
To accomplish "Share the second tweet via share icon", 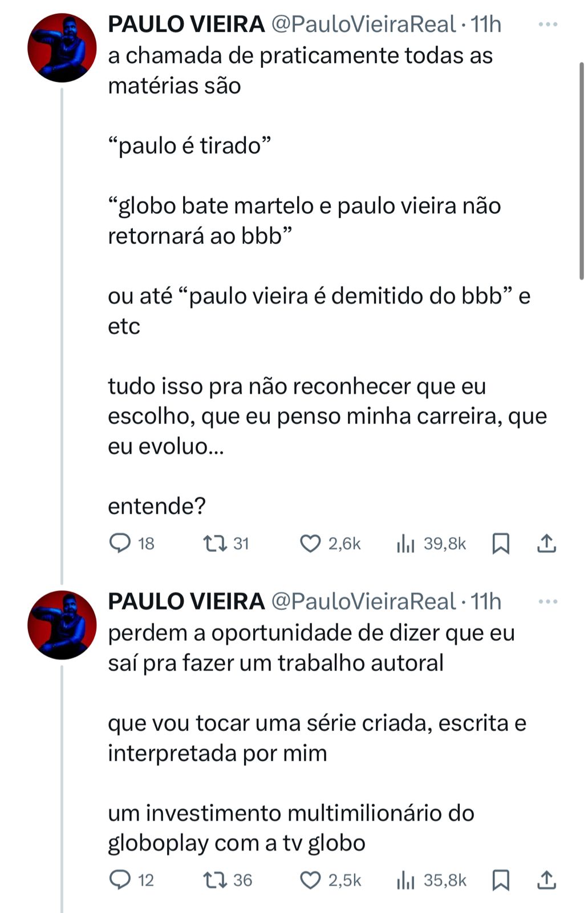I will (x=546, y=880).
